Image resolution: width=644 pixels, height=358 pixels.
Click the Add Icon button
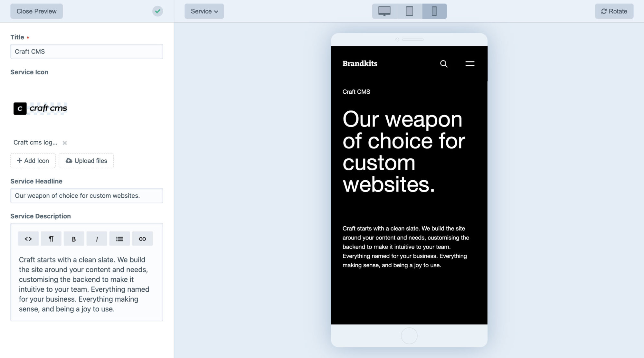tap(33, 161)
